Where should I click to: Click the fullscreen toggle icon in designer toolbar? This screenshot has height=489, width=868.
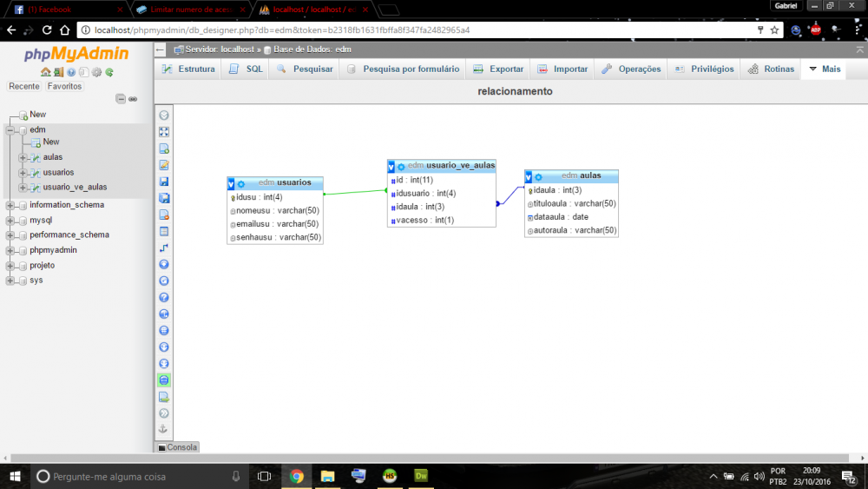pyautogui.click(x=164, y=132)
